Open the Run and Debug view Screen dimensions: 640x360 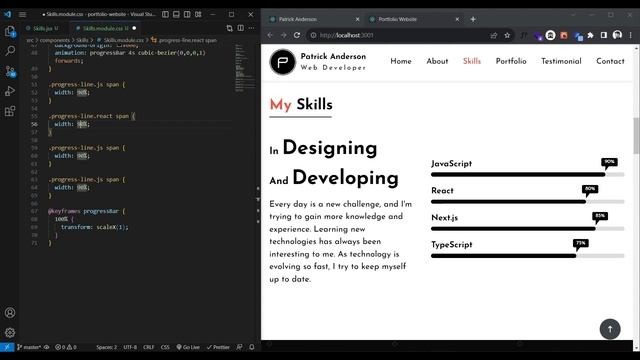[10, 91]
